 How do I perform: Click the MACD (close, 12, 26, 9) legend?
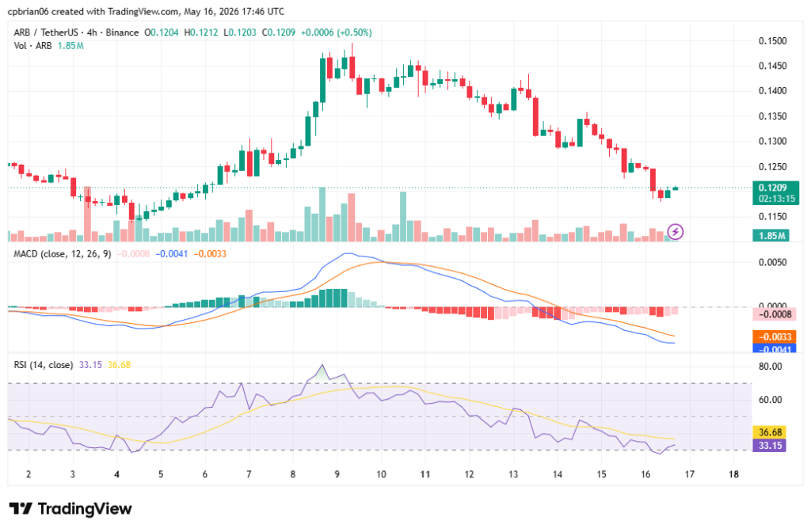pos(62,254)
